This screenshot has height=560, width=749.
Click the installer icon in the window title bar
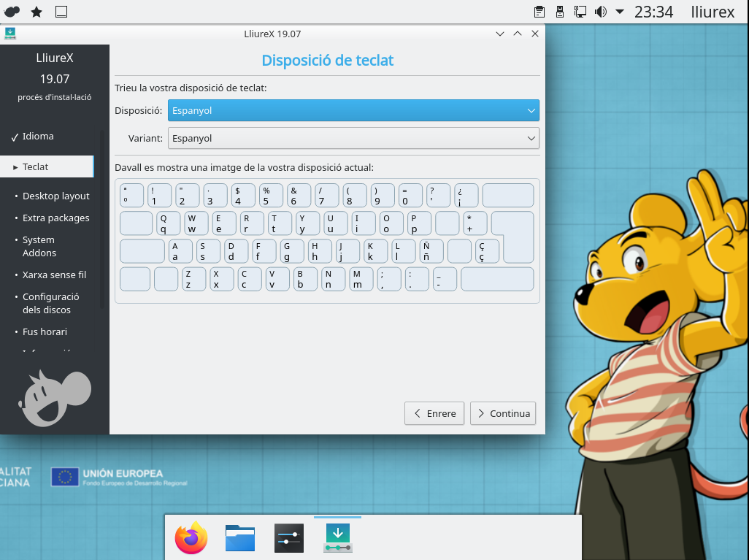(10, 34)
